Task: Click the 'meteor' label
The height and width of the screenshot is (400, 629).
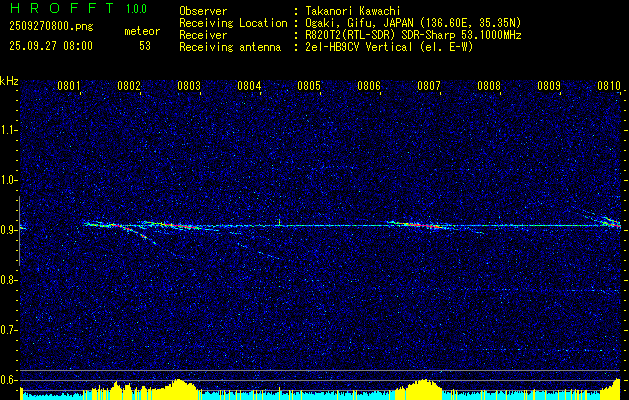Action: pyautogui.click(x=142, y=31)
